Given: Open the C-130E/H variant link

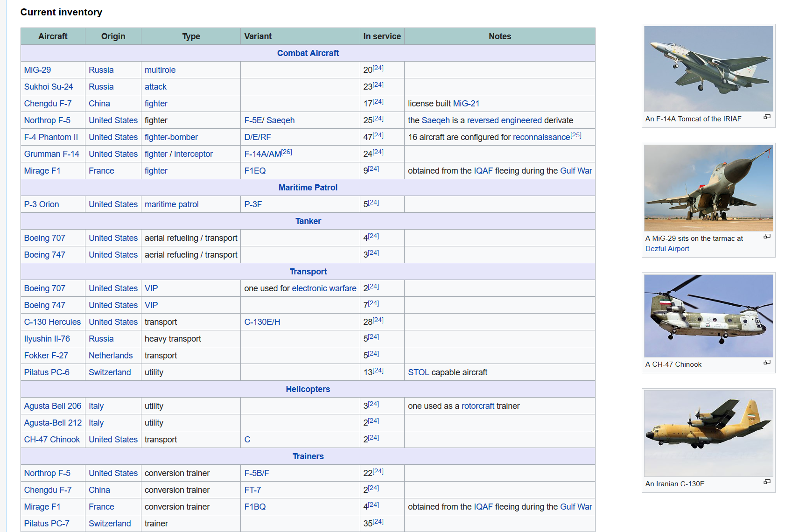Looking at the screenshot, I should coord(262,322).
